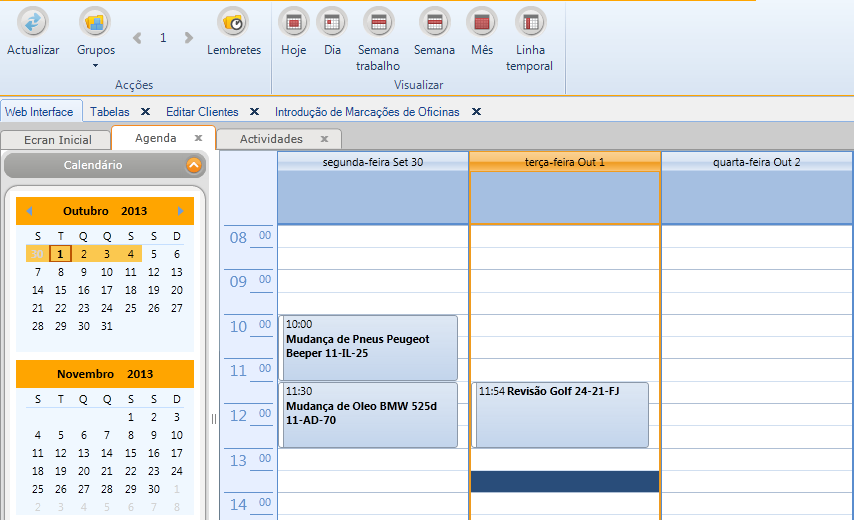Click the sidebar splitter handle

point(214,419)
